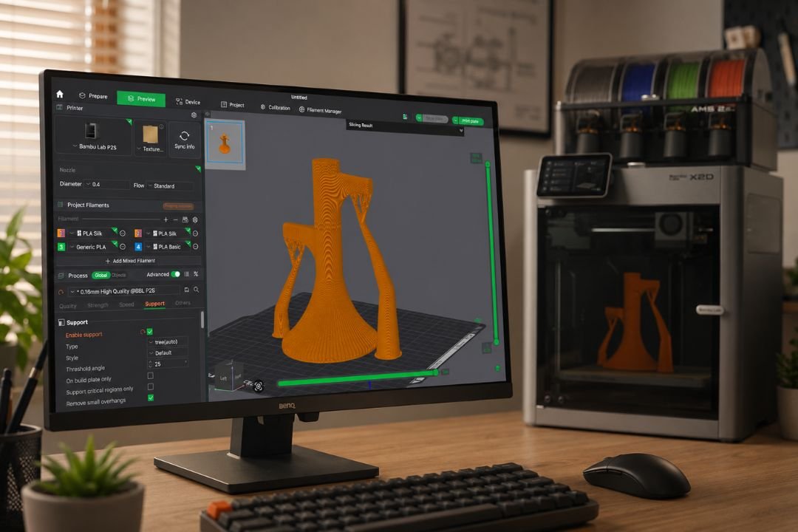Reset process preset with orange undo arrow
Viewport: 798px width, 532px height.
61,292
